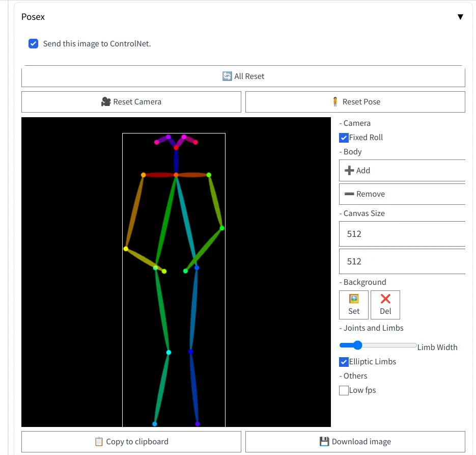Collapse the Posex panel arrow
This screenshot has height=455, width=476.
point(460,17)
